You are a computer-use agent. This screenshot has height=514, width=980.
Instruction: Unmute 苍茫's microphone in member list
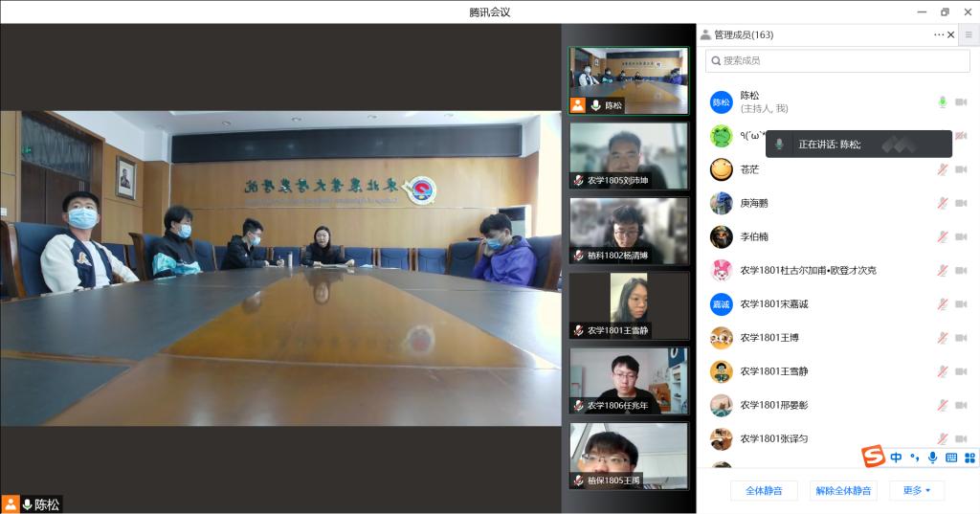(942, 169)
